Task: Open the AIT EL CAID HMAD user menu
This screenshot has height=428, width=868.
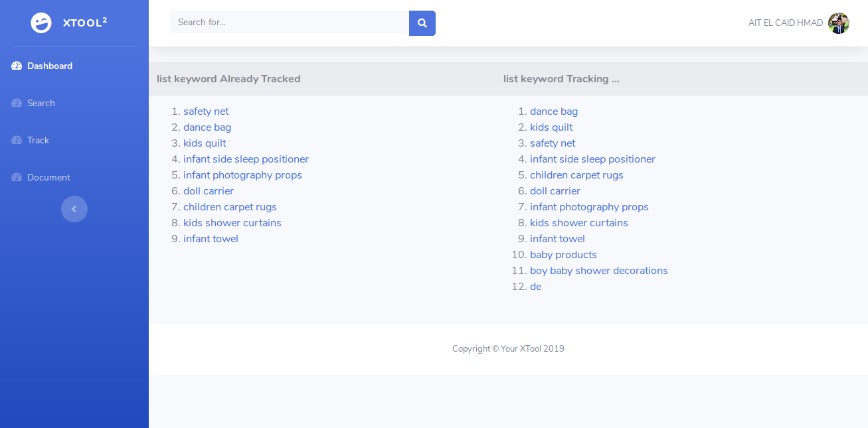Action: tap(785, 23)
